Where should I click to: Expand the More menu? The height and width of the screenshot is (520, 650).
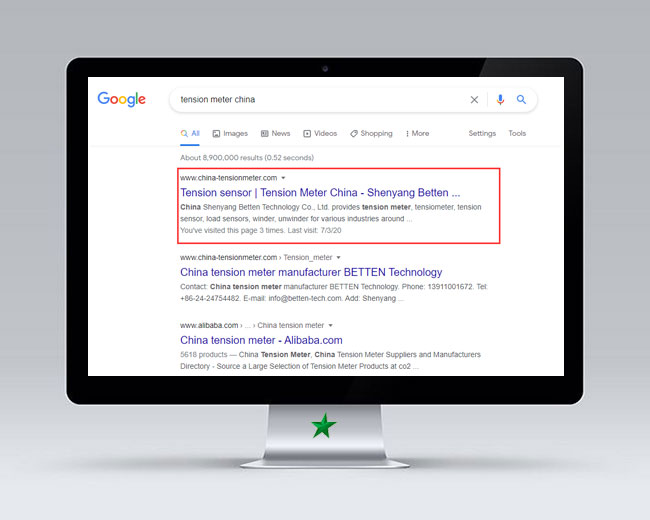pos(417,133)
